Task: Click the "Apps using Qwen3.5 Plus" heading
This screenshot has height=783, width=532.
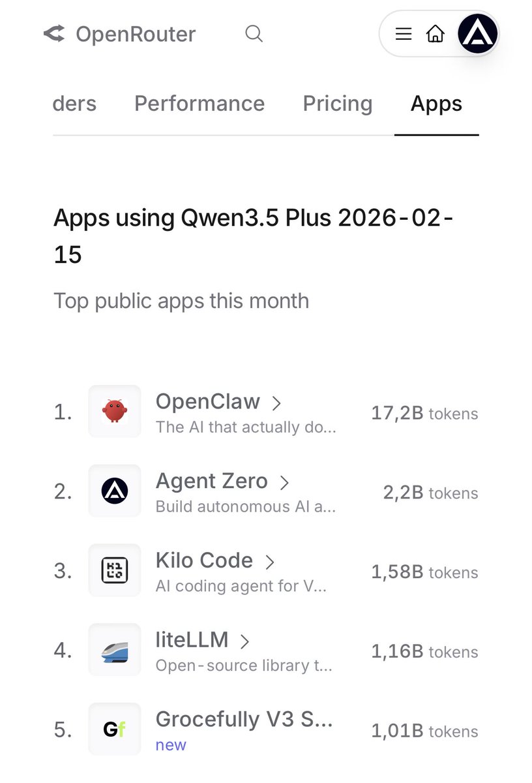Action: click(254, 236)
